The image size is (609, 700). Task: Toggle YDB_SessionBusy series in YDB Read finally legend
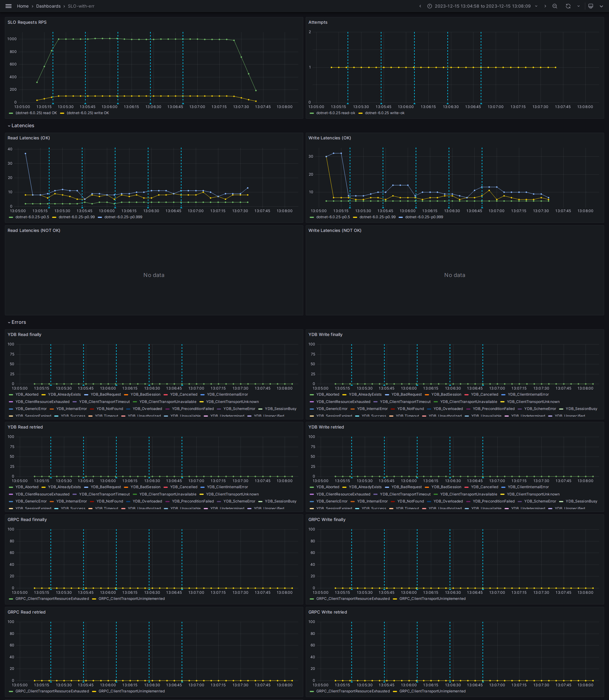click(280, 409)
